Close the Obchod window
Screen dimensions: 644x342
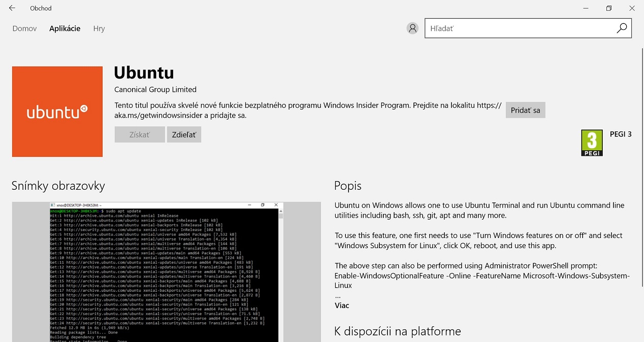pyautogui.click(x=632, y=8)
